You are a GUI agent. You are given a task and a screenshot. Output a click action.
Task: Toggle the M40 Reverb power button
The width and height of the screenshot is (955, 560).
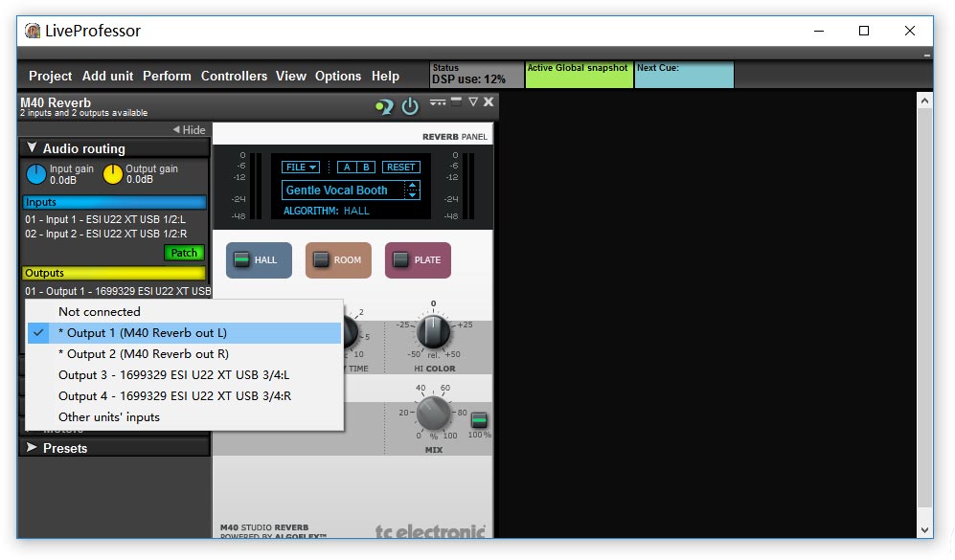point(410,106)
